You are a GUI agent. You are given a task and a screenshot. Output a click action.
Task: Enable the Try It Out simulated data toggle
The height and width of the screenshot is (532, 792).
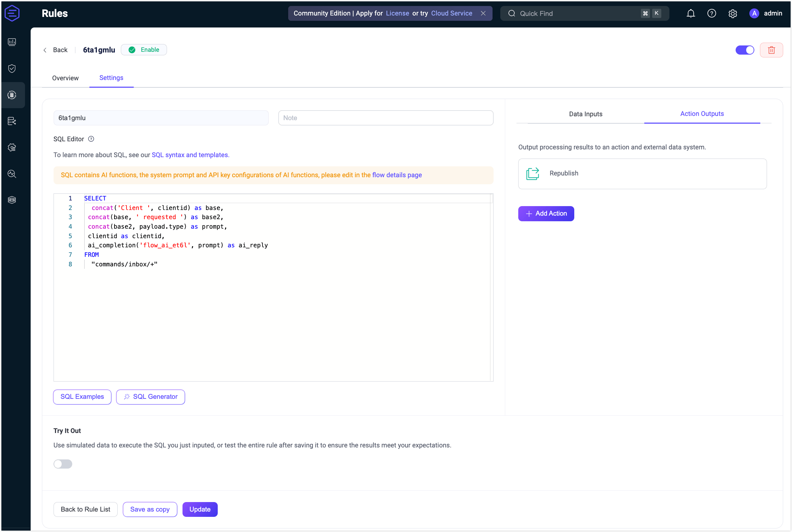click(63, 464)
